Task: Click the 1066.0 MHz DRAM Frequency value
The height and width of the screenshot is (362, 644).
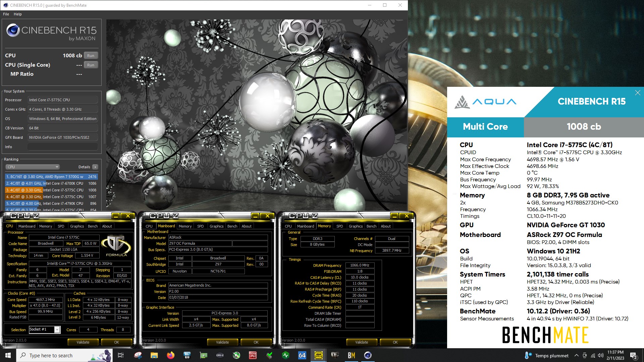Action: click(360, 265)
